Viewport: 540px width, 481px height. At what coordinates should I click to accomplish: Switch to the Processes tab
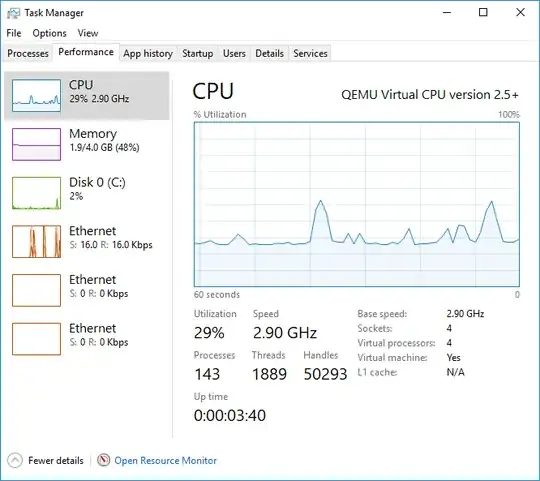coord(28,53)
